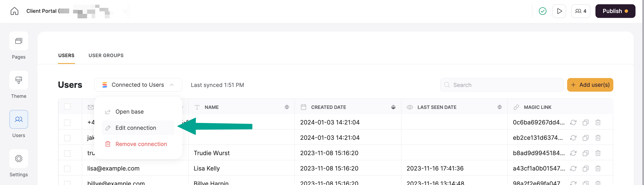Copy Trudie Wurst's magic link

(x=585, y=153)
